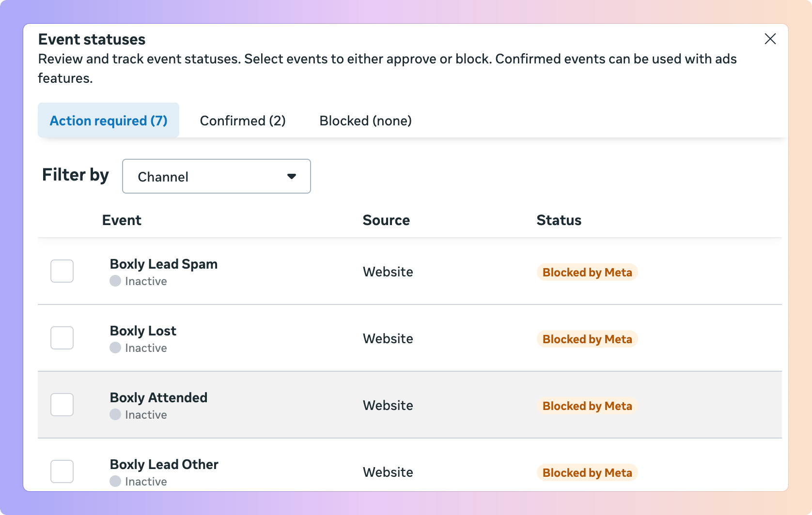Select the Action required (7) tab

(x=109, y=121)
